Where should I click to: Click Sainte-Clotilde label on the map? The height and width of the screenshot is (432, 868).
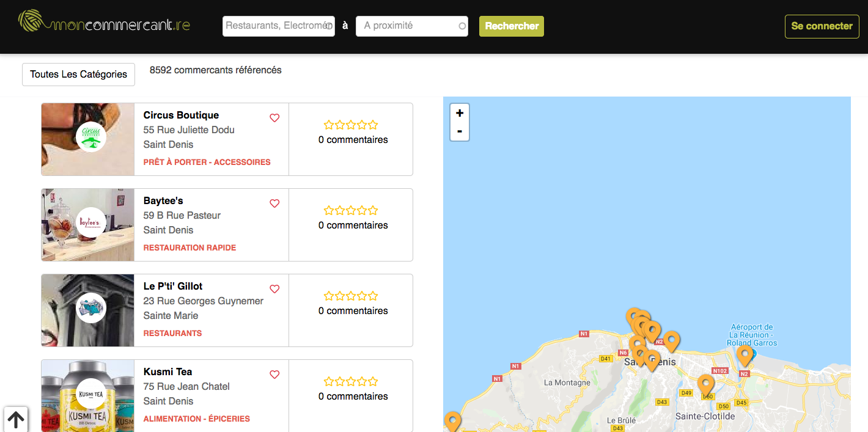click(705, 417)
